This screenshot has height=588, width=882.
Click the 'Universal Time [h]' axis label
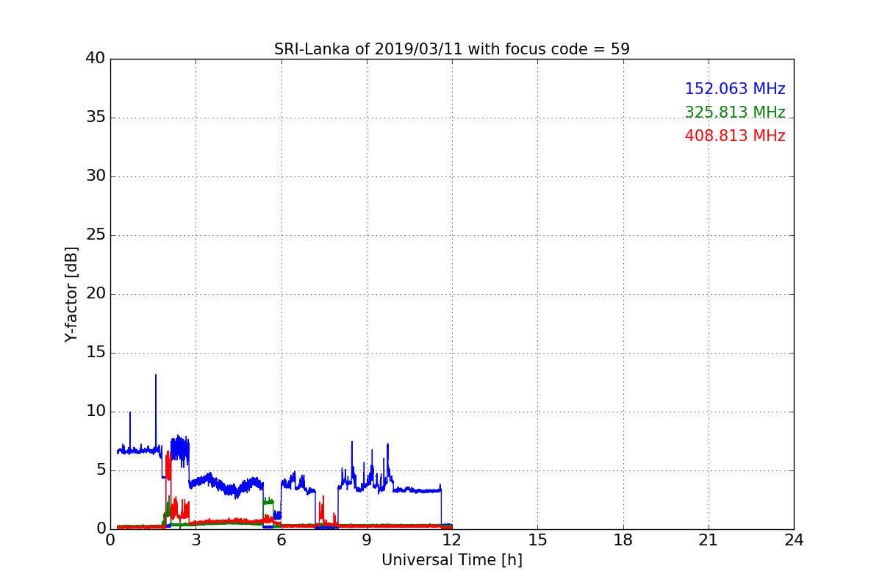point(452,560)
